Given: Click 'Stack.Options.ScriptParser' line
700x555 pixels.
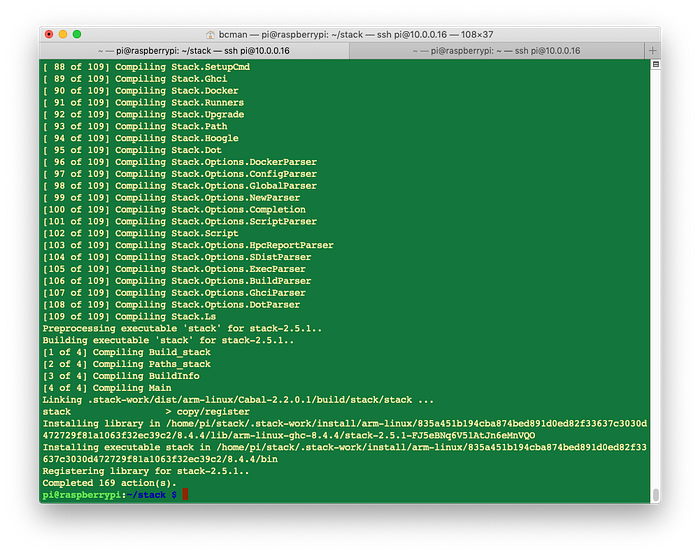Looking at the screenshot, I should tap(180, 222).
